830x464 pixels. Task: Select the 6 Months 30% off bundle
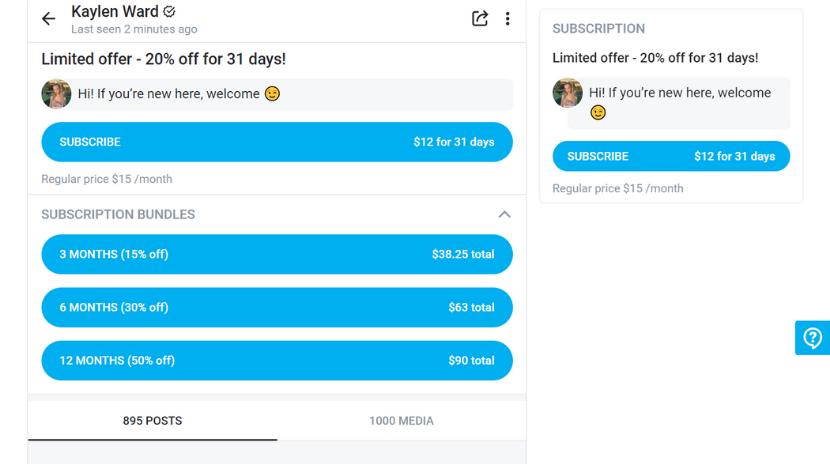[x=276, y=307]
